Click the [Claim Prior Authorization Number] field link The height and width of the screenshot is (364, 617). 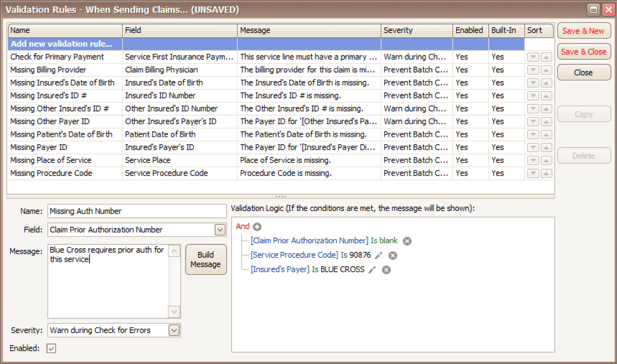click(309, 241)
